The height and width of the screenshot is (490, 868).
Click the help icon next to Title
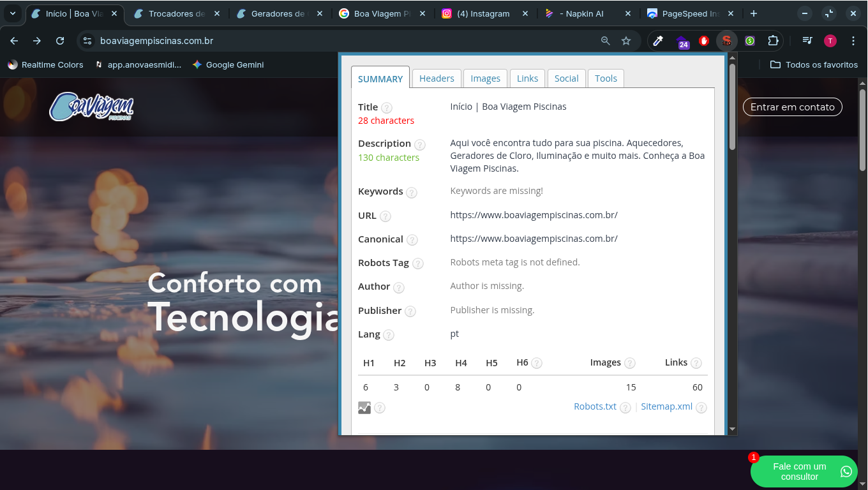(387, 108)
